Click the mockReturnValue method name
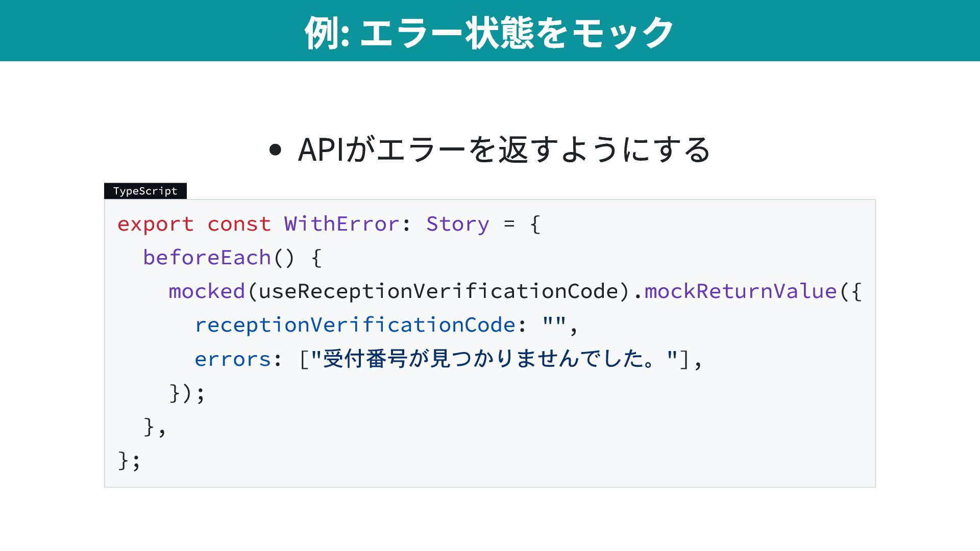This screenshot has height=551, width=980. tap(740, 291)
